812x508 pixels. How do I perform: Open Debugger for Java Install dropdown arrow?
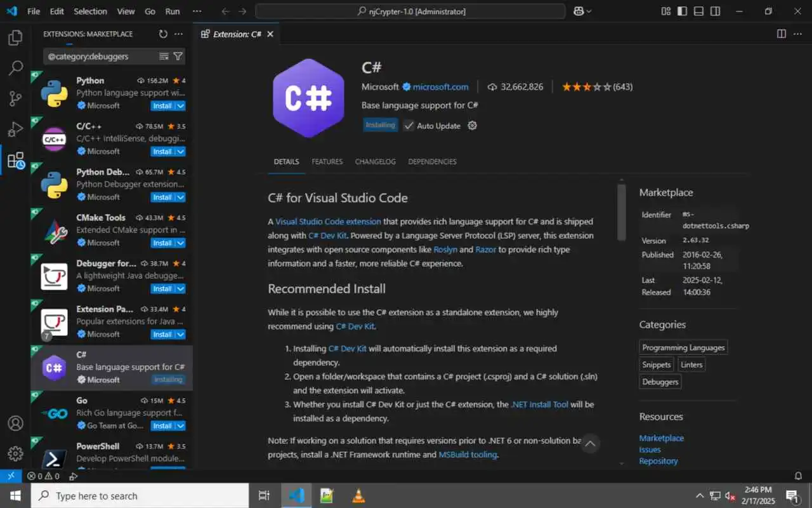[x=181, y=289]
